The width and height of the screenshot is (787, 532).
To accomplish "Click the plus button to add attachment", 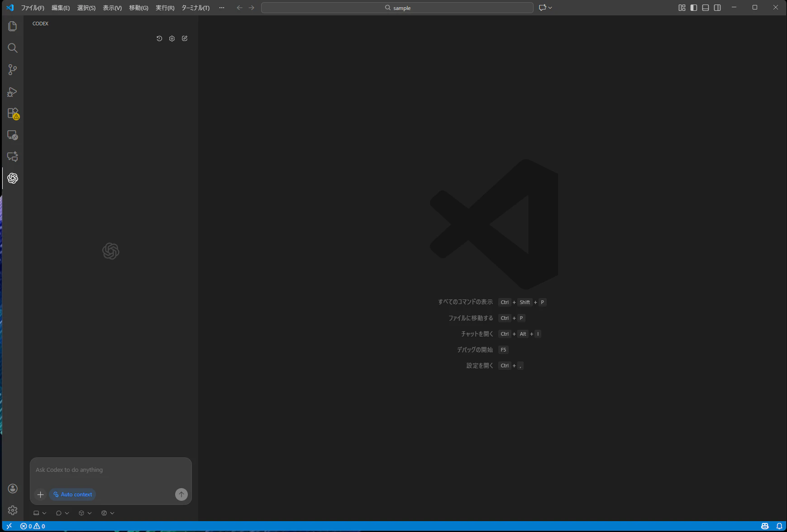I will click(40, 494).
